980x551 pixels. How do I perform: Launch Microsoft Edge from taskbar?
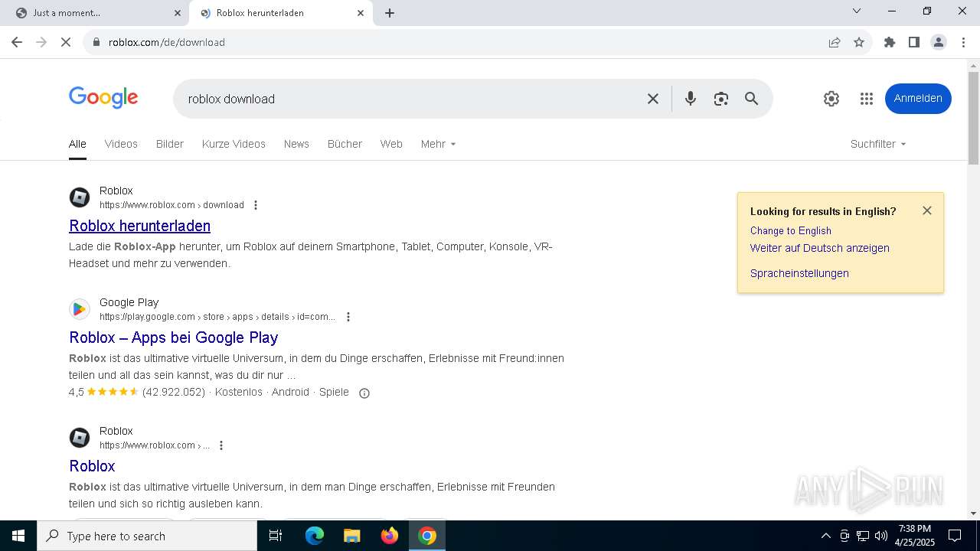coord(315,536)
